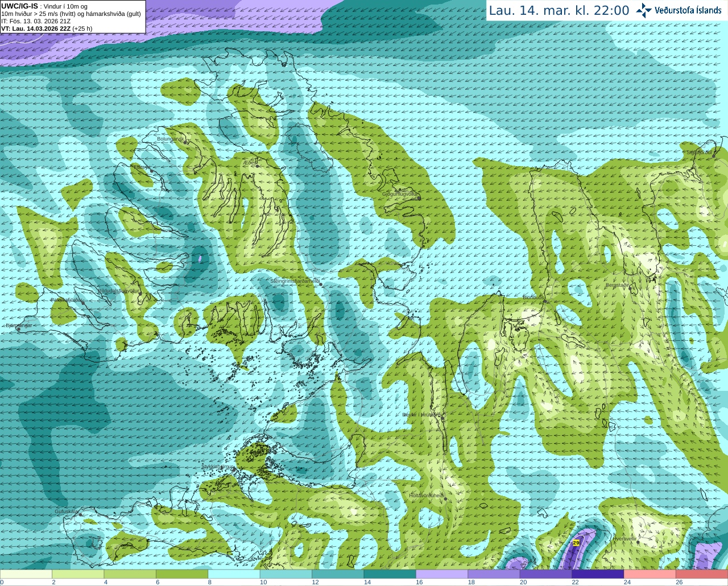Click the 20–22 m/s violet legend swatch
Screen dimensions: 728x586
(x=546, y=574)
